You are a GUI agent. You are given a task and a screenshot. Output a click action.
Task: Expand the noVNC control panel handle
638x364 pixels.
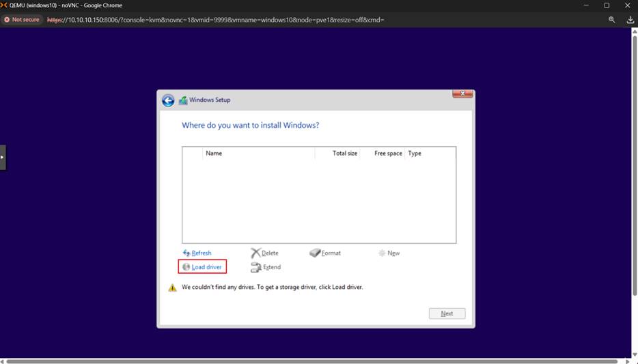[3, 157]
